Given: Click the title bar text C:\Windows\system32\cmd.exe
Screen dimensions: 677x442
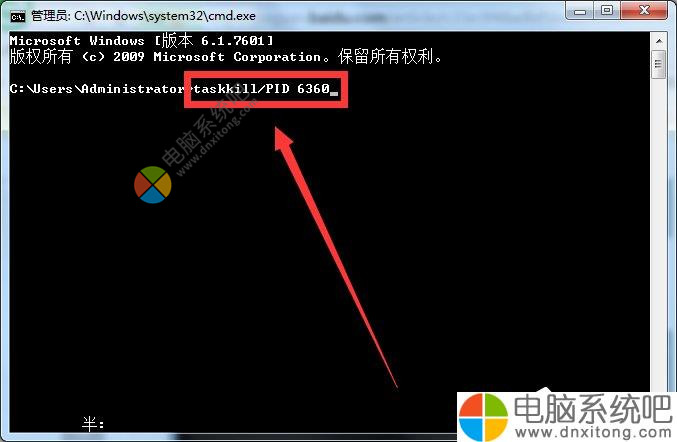Looking at the screenshot, I should click(165, 16).
